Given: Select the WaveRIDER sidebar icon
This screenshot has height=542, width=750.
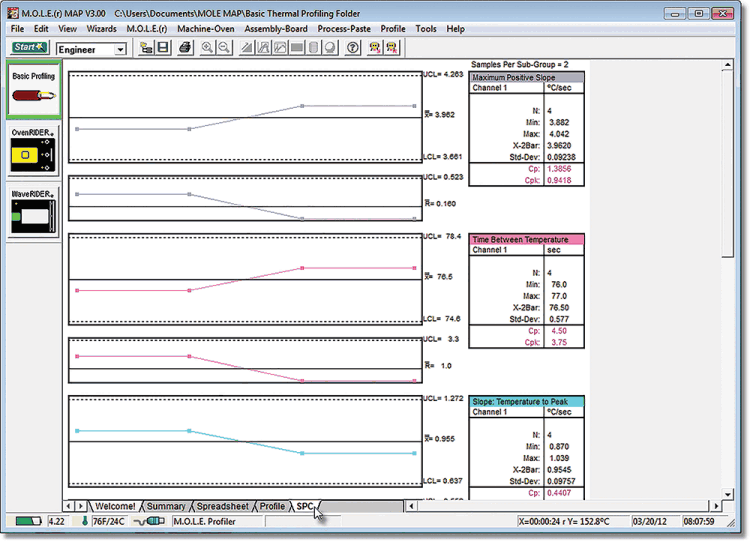Looking at the screenshot, I should 34,213.
